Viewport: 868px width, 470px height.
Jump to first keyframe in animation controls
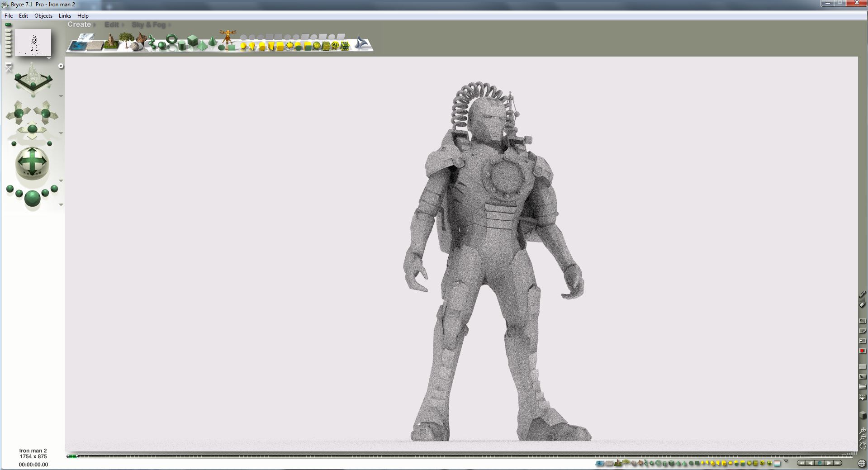[x=802, y=463]
